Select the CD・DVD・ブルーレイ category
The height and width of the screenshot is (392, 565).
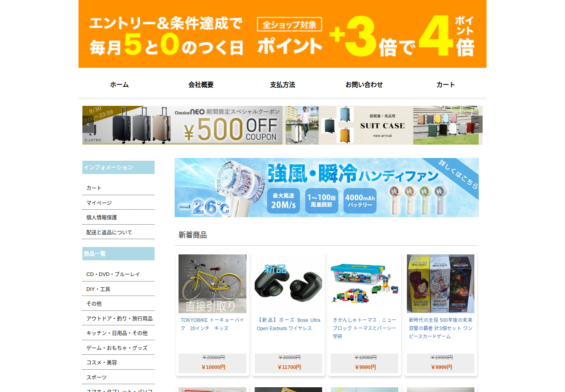(113, 274)
